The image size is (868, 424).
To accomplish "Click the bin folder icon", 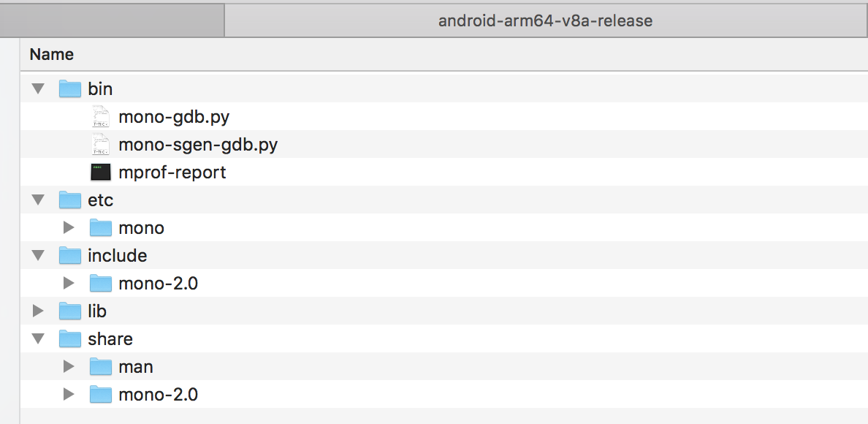I will tap(70, 88).
